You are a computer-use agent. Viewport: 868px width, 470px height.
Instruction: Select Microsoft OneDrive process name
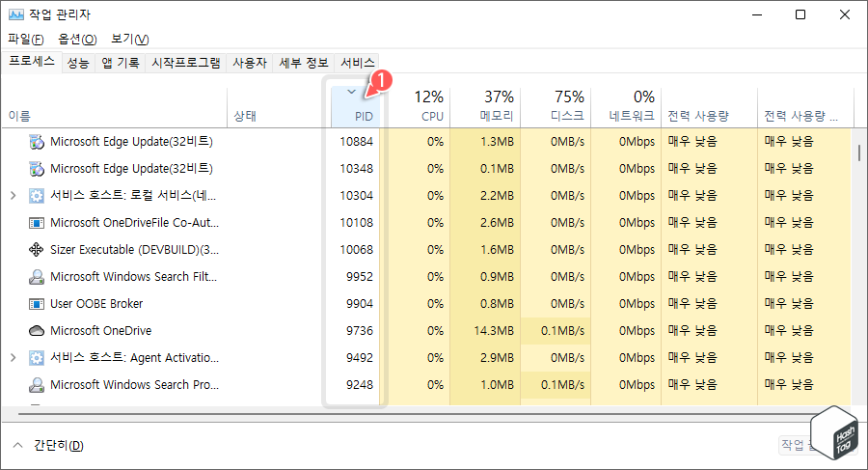[x=100, y=331]
